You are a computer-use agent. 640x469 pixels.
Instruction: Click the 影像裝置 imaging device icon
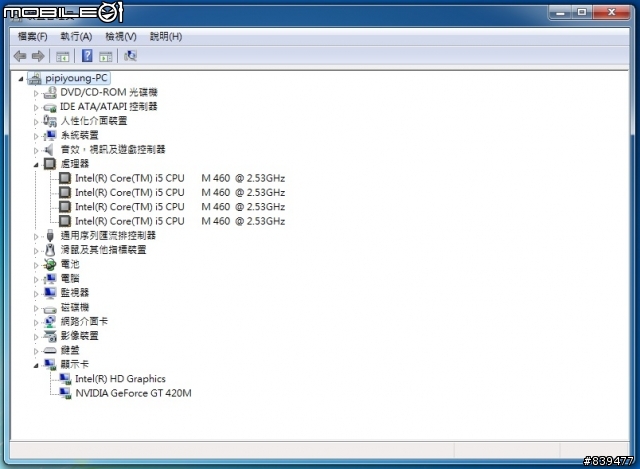coord(50,336)
